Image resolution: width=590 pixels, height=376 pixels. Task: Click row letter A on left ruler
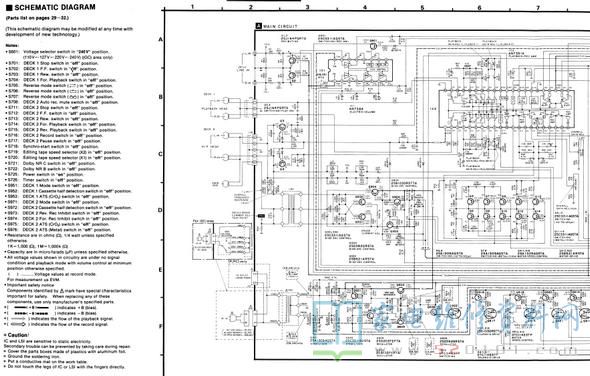point(161,39)
